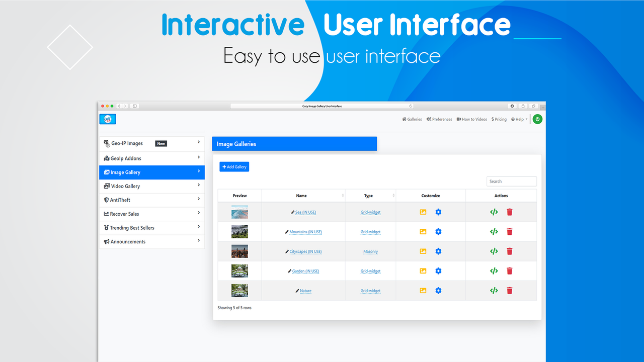Open the Name column sort dropdown

(342, 196)
